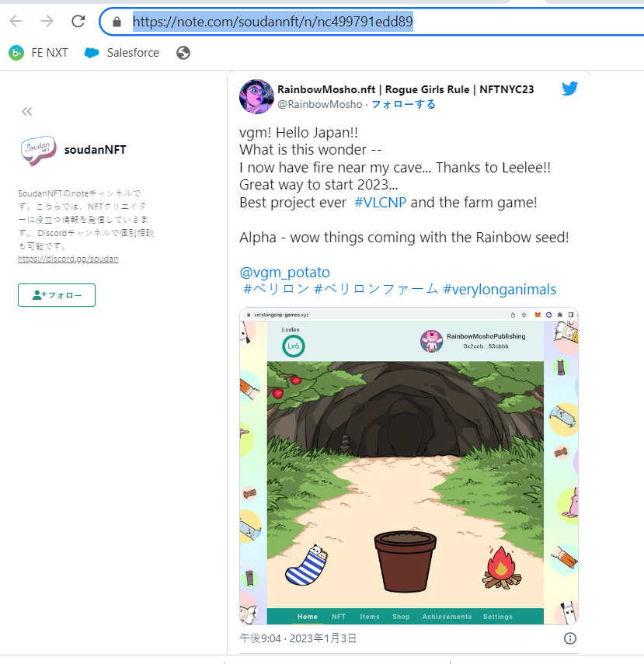The height and width of the screenshot is (664, 644).
Task: Open the embedded farm game image
Action: pyautogui.click(x=409, y=466)
